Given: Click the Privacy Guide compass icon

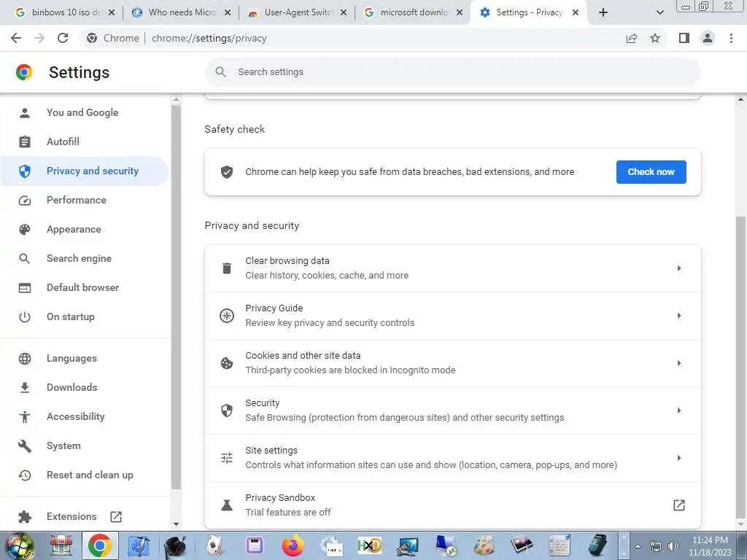Looking at the screenshot, I should [227, 316].
